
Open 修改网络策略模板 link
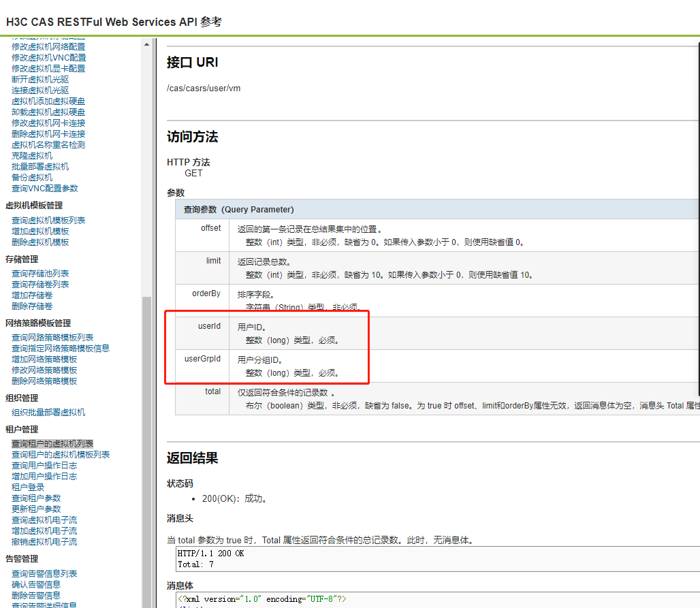[x=44, y=370]
